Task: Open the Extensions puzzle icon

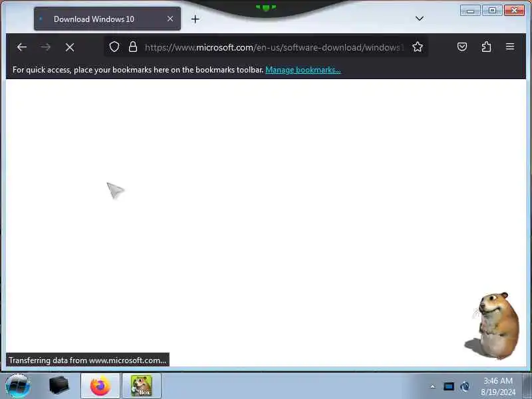Action: [486, 47]
